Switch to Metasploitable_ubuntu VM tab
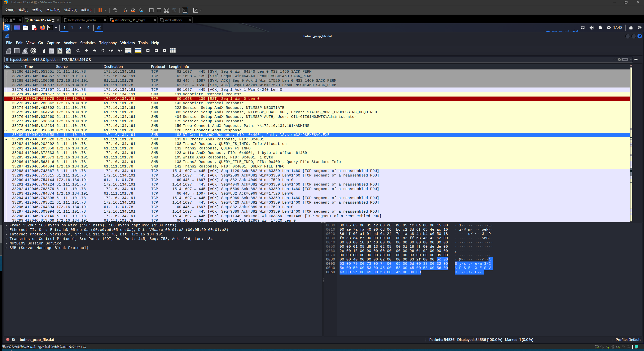The image size is (644, 351). coord(82,20)
